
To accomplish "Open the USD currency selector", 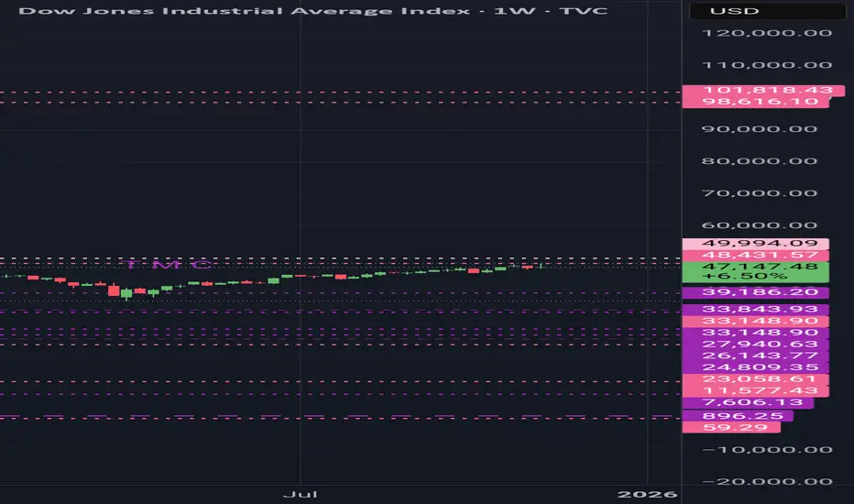I will click(x=767, y=11).
